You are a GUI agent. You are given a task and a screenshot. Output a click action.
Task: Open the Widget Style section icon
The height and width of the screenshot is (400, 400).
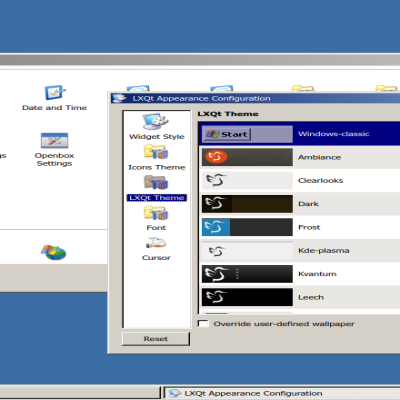156,122
